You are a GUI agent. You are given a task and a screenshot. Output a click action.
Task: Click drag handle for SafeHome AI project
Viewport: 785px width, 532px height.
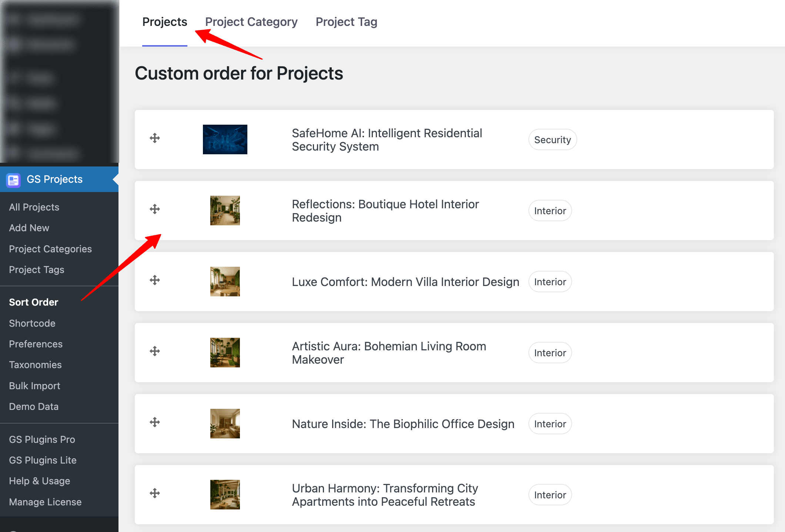click(155, 138)
